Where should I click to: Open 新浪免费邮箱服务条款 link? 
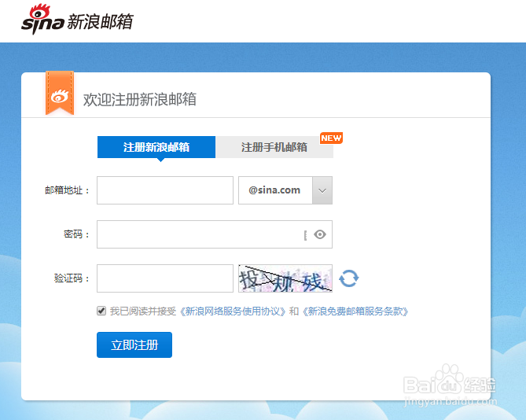coord(355,311)
